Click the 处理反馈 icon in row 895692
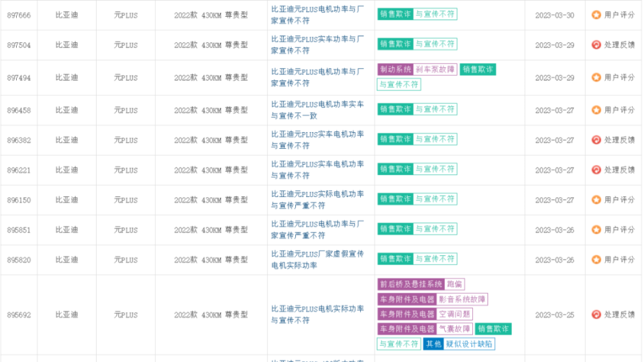The width and height of the screenshot is (644, 362). pos(596,314)
